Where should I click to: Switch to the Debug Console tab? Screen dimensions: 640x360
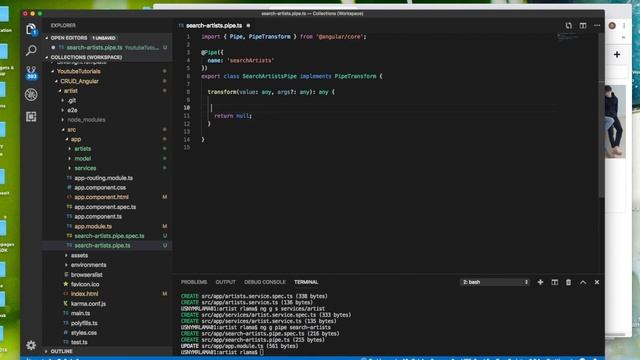(265, 282)
